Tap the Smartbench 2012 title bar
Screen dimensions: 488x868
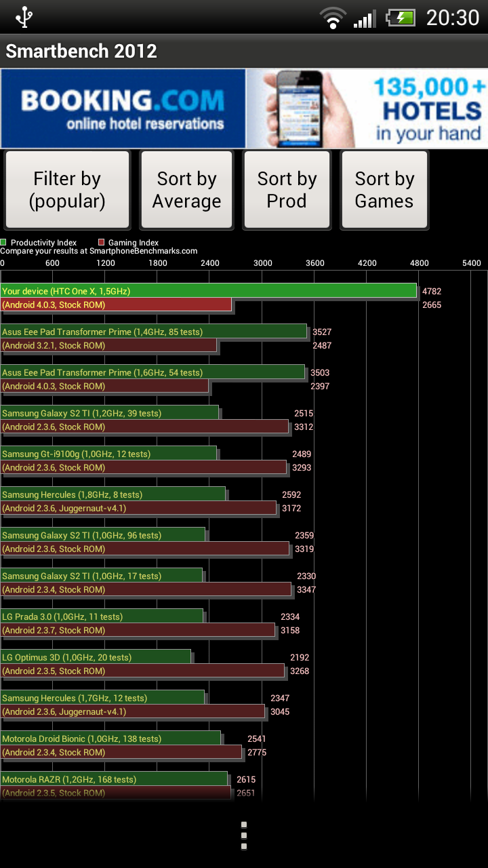(81, 52)
